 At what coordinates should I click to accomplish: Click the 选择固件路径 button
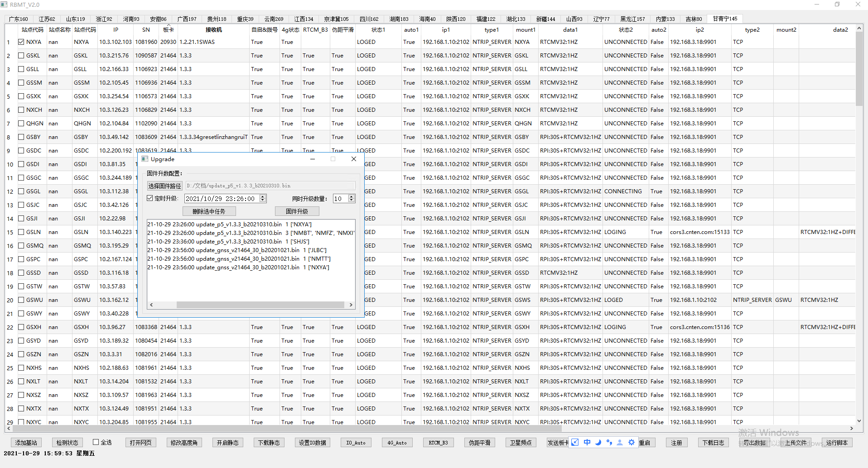point(165,186)
